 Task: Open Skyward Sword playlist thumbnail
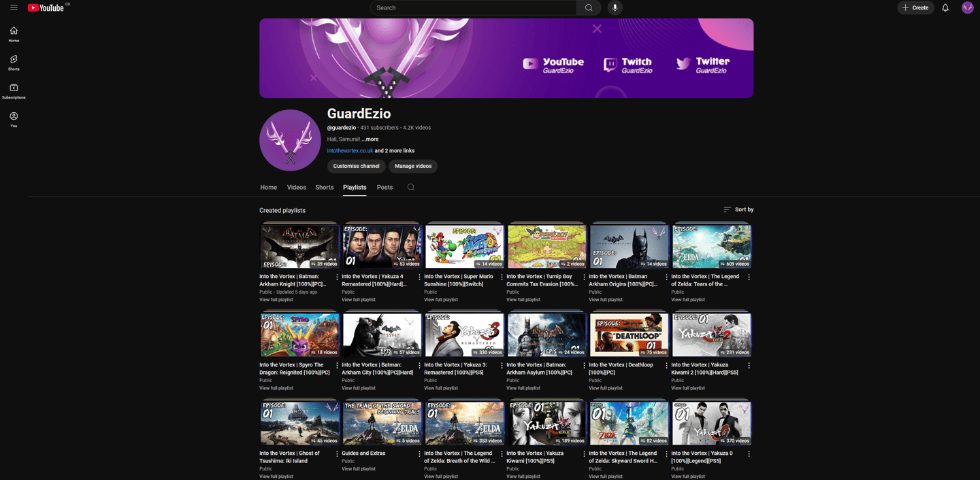click(x=629, y=423)
